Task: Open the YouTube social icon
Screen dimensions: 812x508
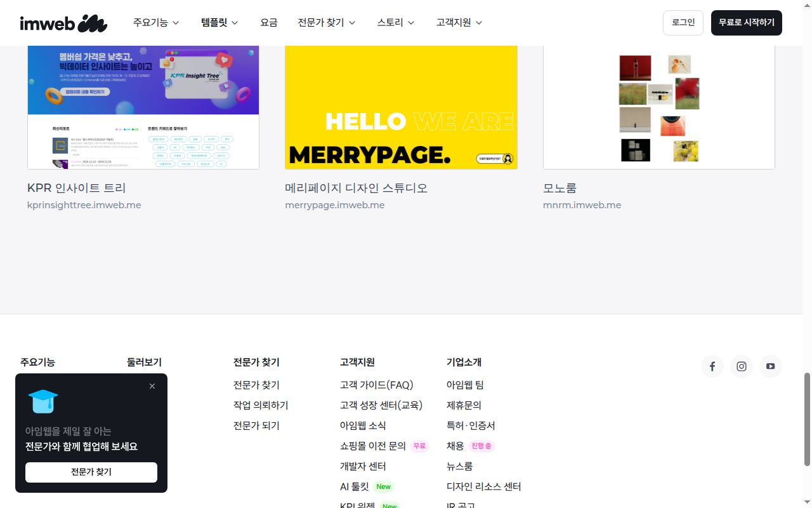Action: click(x=771, y=366)
